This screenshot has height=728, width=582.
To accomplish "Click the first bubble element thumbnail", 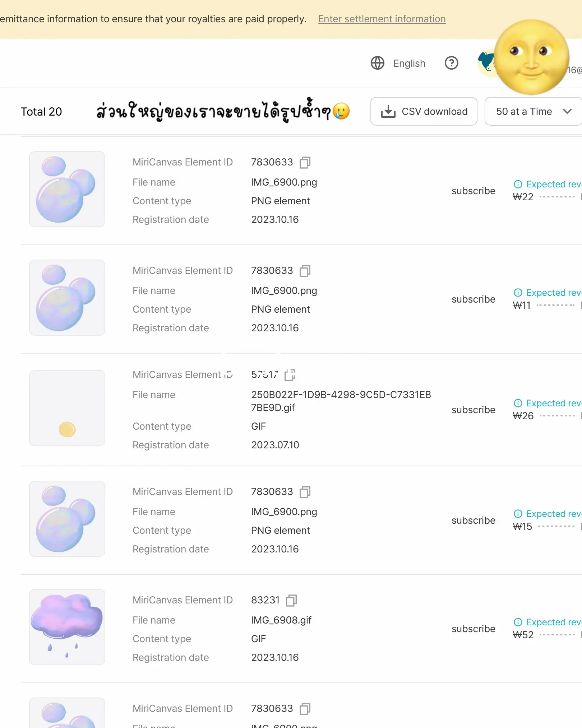I will pyautogui.click(x=67, y=189).
